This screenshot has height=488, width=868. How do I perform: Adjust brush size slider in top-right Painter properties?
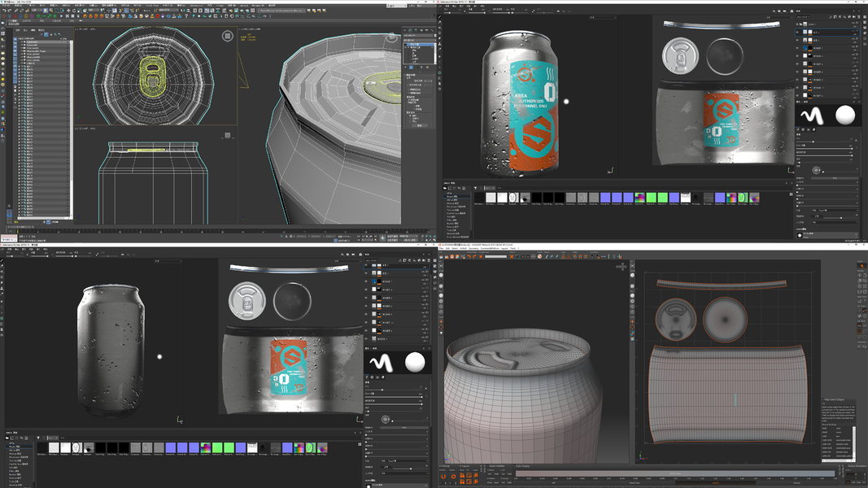point(824,142)
